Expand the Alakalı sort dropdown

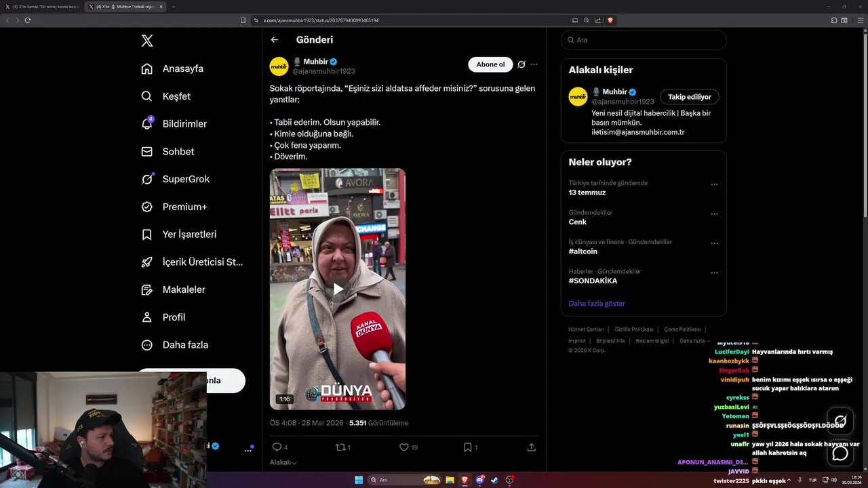283,462
